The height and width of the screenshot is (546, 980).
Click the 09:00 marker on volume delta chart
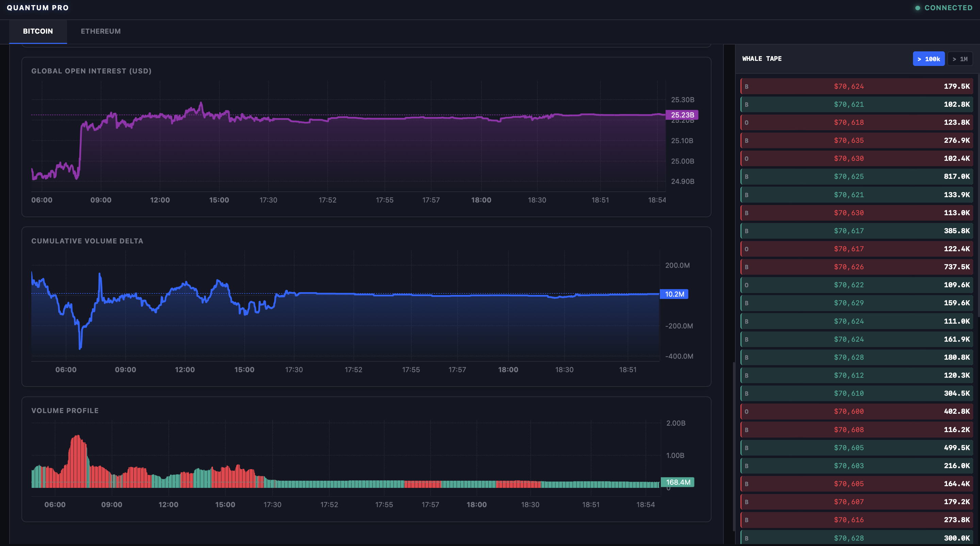click(125, 370)
